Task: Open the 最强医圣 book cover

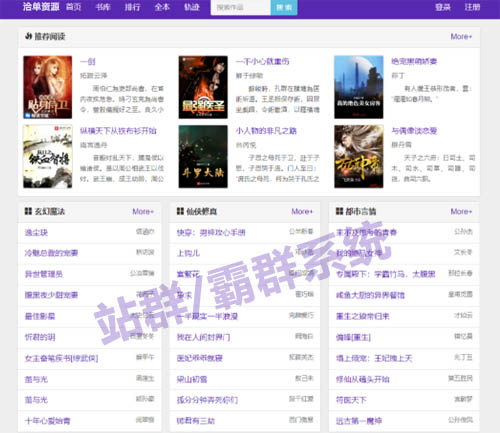Action: pyautogui.click(x=203, y=87)
